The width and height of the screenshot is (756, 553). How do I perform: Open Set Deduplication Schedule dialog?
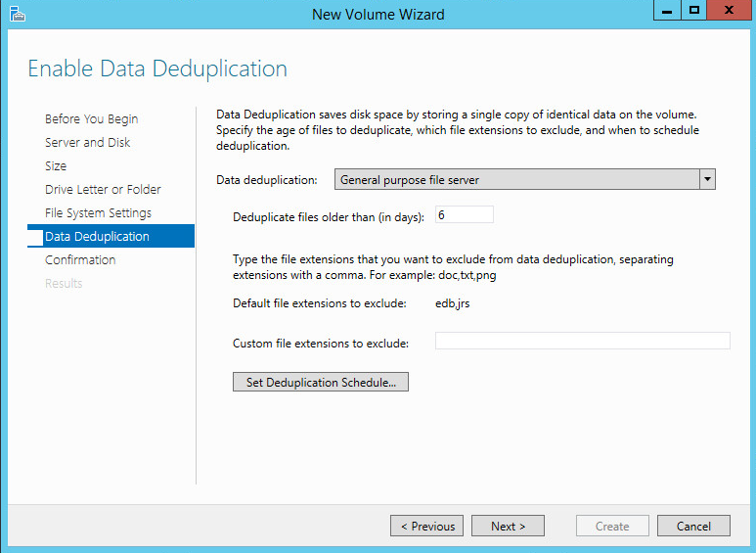(321, 382)
